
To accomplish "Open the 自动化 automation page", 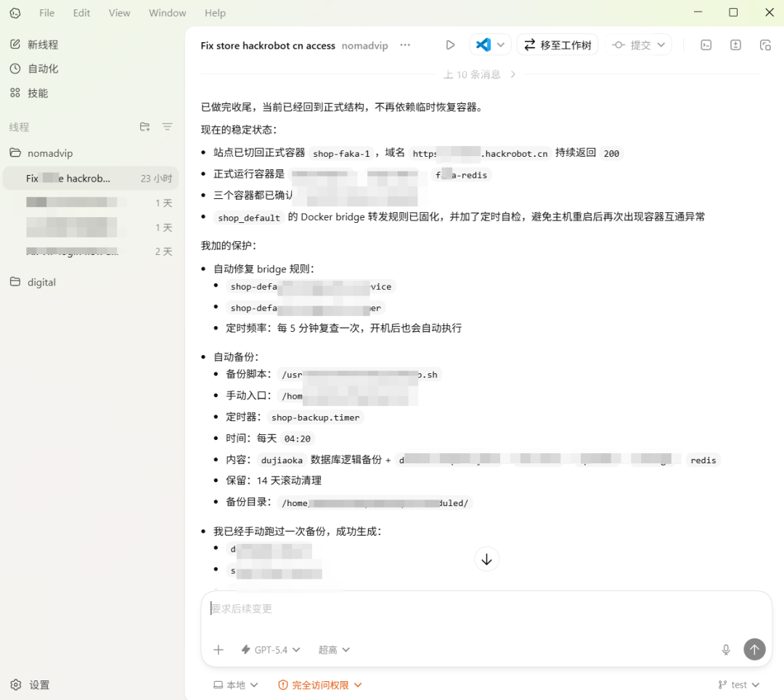I will click(34, 68).
